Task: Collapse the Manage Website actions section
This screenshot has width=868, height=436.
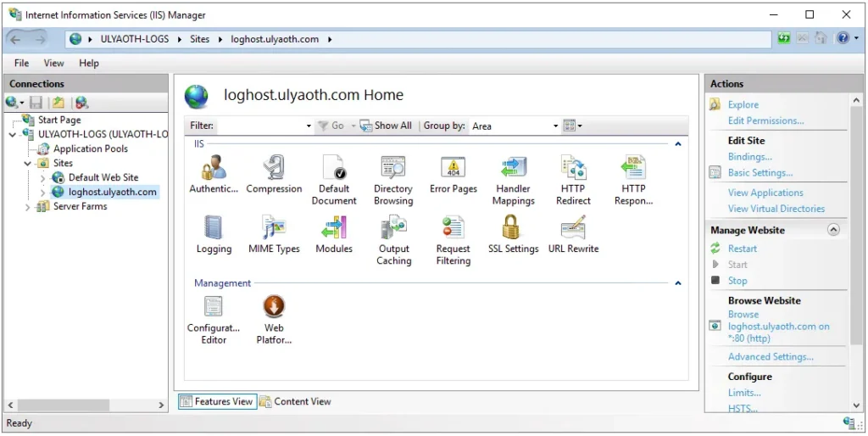Action: click(833, 230)
